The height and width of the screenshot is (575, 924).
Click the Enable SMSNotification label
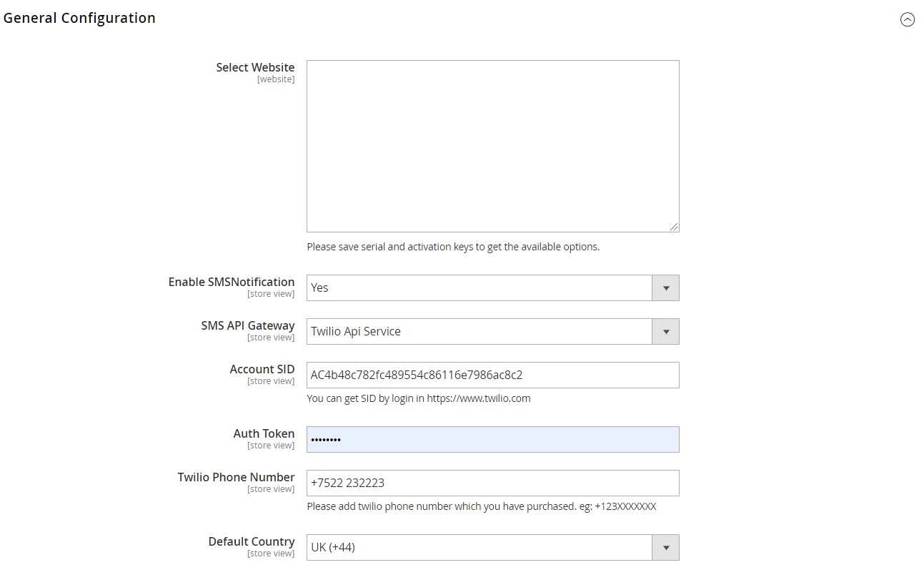232,282
